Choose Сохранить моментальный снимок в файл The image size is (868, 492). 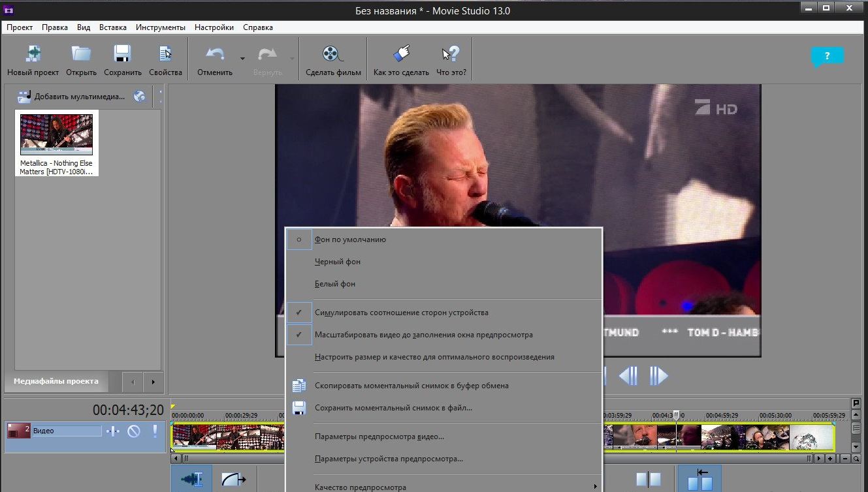pyautogui.click(x=443, y=408)
